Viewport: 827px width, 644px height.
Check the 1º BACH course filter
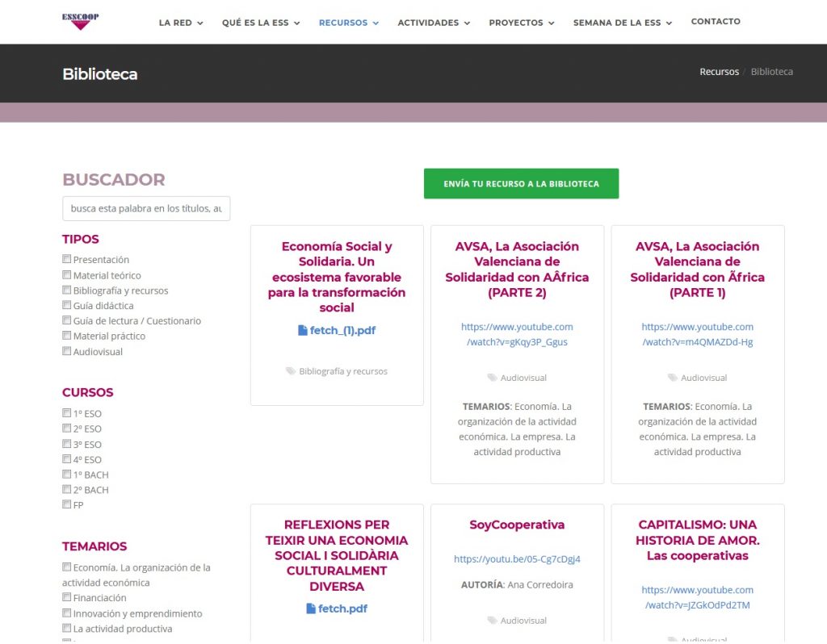(x=67, y=475)
